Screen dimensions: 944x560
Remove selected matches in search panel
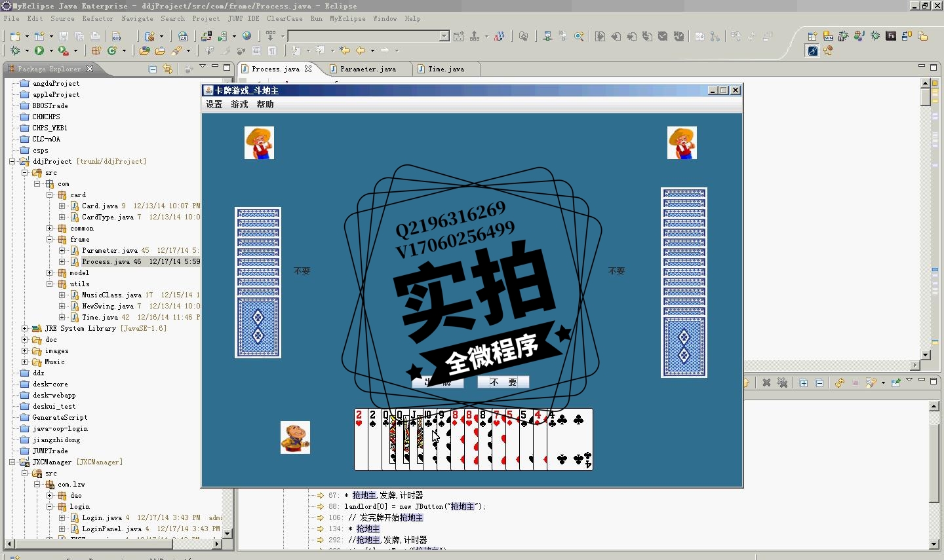point(766,383)
